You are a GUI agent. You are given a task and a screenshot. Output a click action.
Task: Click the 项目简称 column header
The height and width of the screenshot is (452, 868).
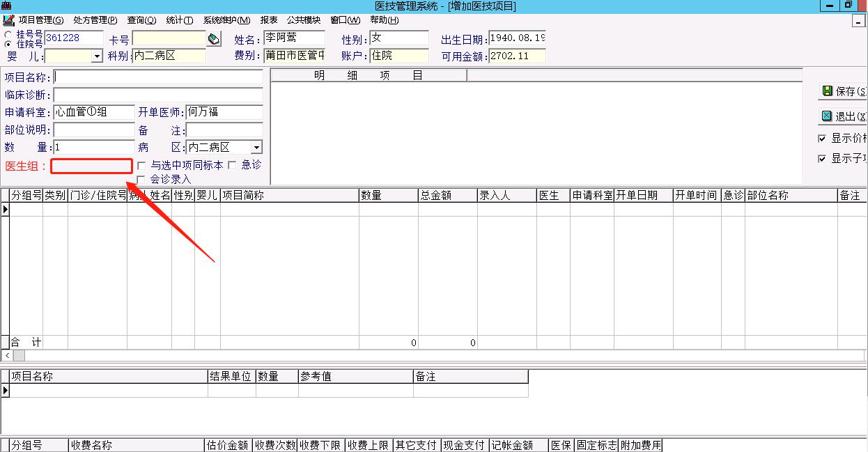[290, 196]
